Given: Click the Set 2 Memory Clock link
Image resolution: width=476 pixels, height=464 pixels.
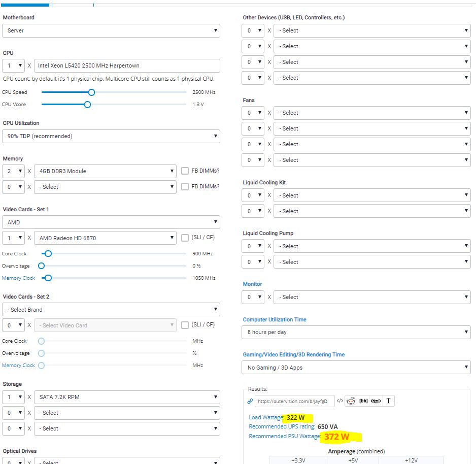Looking at the screenshot, I should coord(18,366).
